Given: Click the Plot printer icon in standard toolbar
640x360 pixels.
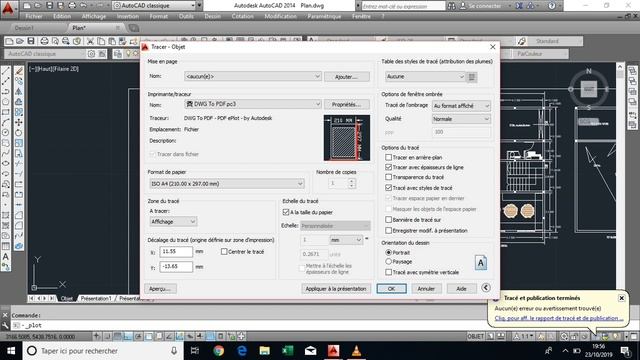Looking at the screenshot, I should [44, 41].
